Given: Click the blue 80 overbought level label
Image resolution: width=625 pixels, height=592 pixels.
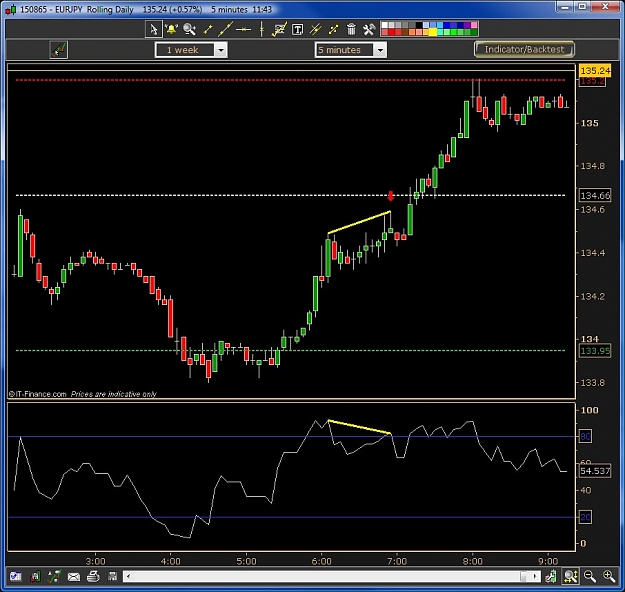Looking at the screenshot, I should 585,437.
